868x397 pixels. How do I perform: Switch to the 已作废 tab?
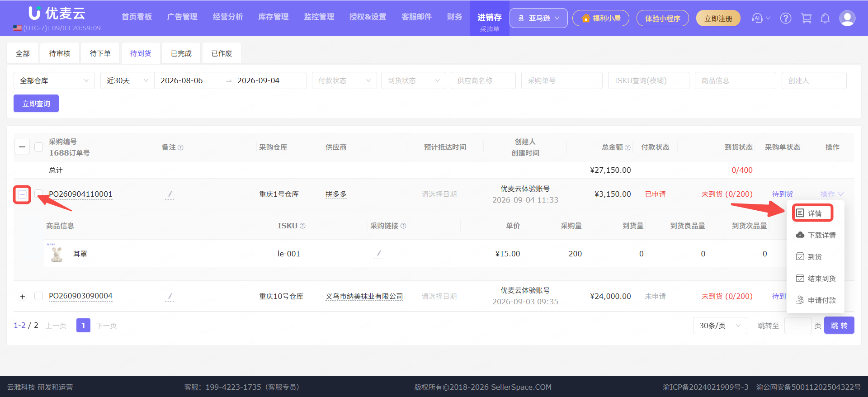point(222,53)
